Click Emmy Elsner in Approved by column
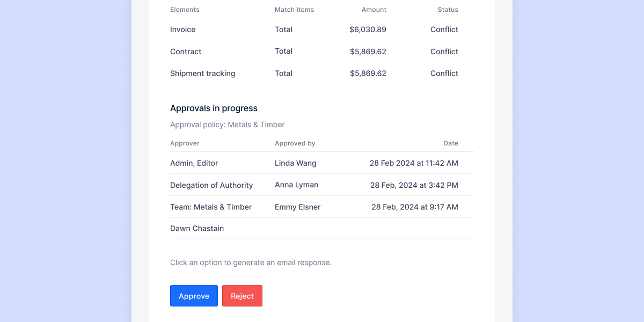The image size is (644, 322). [x=297, y=207]
